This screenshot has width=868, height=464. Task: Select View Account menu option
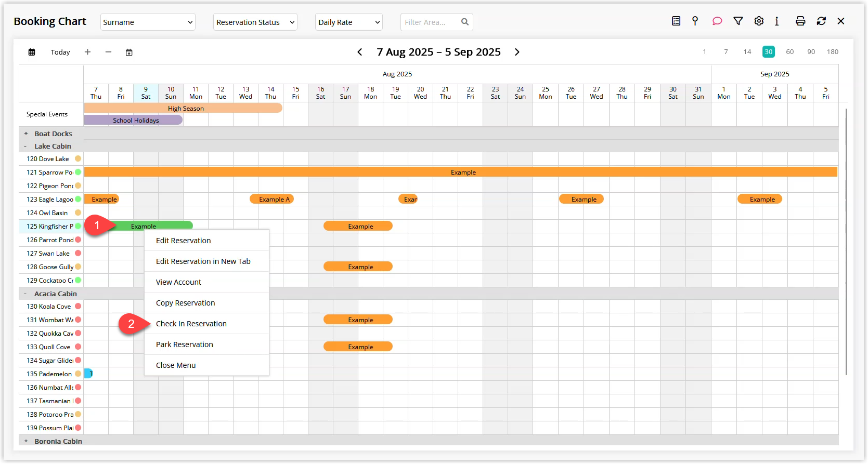(206, 282)
